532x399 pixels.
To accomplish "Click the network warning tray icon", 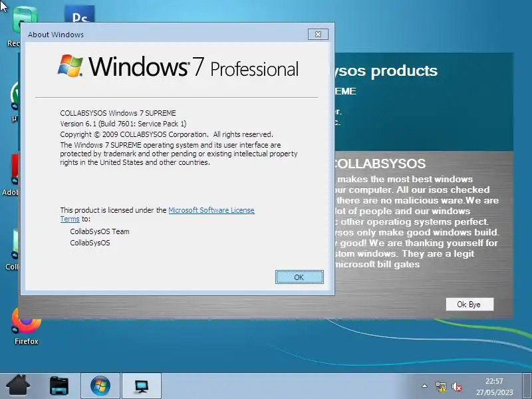I will 440,386.
